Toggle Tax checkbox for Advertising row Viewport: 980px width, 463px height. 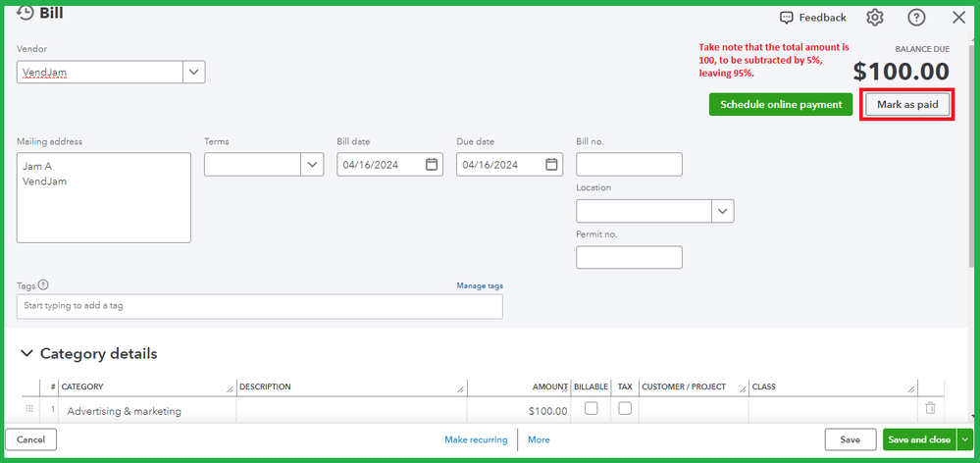pyautogui.click(x=624, y=409)
